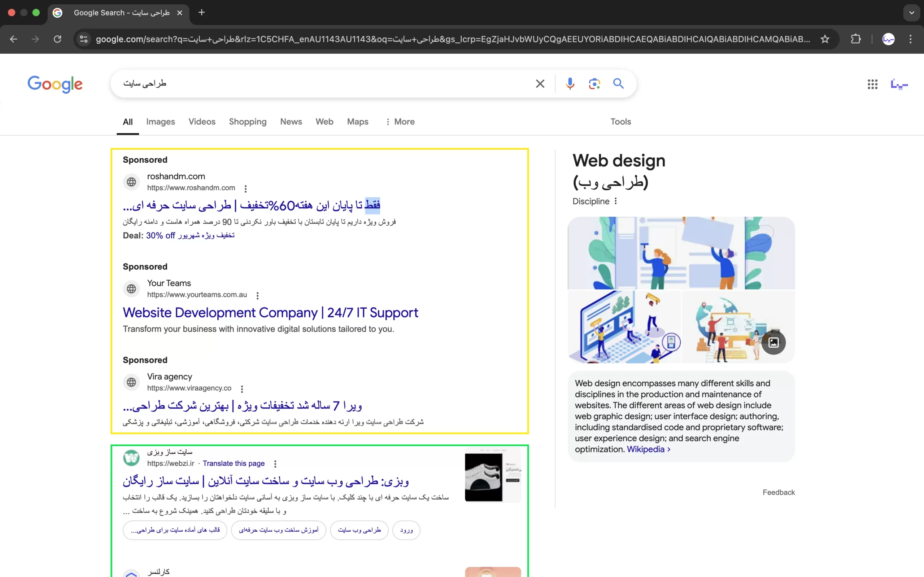Open the Google apps grid
This screenshot has height=577, width=924.
click(872, 84)
